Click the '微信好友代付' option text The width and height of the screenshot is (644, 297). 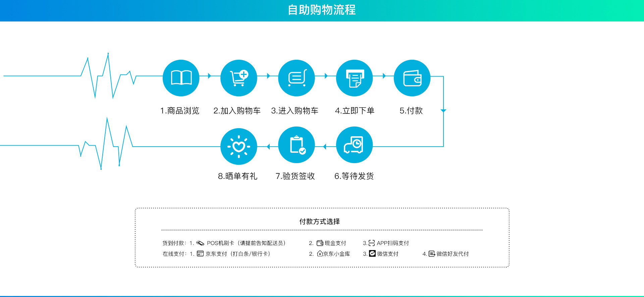pyautogui.click(x=452, y=254)
